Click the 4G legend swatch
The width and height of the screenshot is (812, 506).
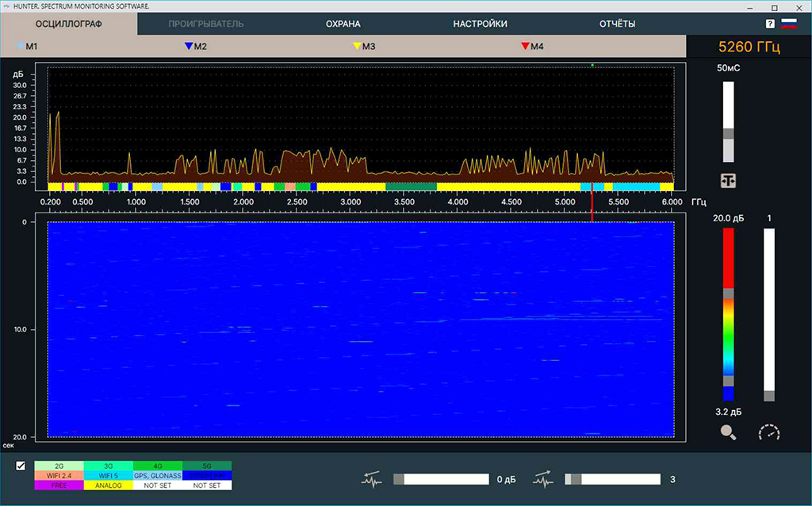(158, 466)
